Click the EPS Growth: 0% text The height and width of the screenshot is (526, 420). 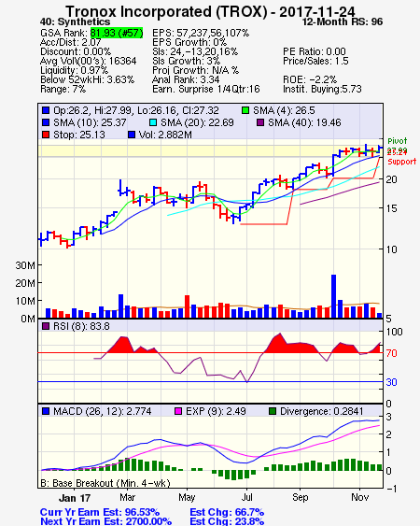189,42
